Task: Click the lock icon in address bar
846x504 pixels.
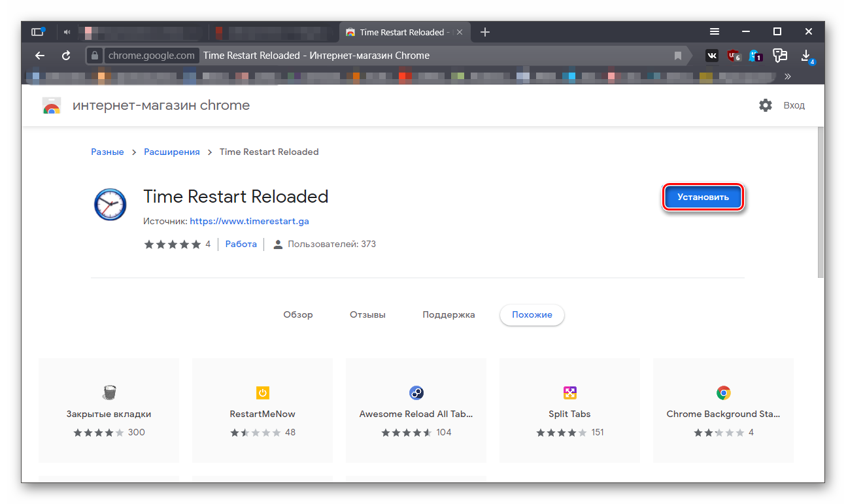Action: pos(95,56)
